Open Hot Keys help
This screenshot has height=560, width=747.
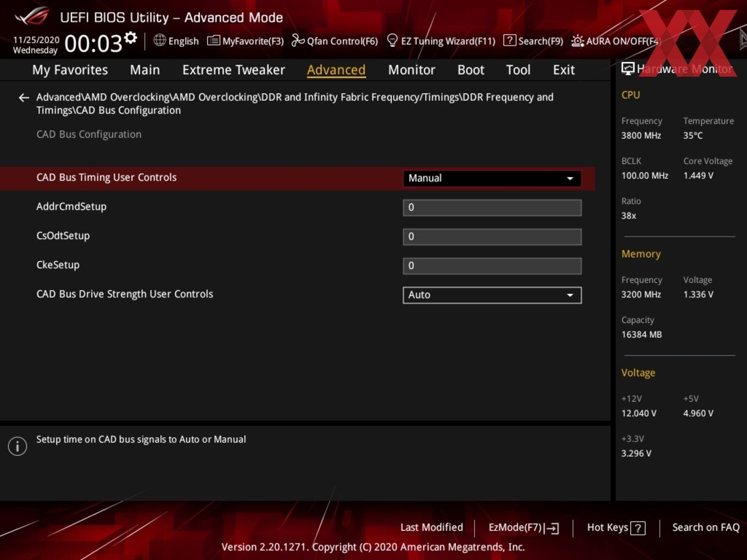point(607,527)
